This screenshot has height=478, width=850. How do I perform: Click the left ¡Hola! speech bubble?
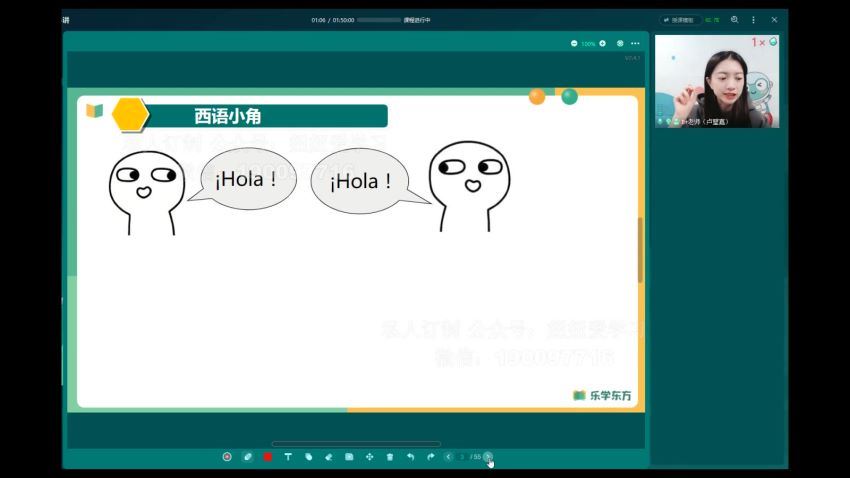coord(248,179)
